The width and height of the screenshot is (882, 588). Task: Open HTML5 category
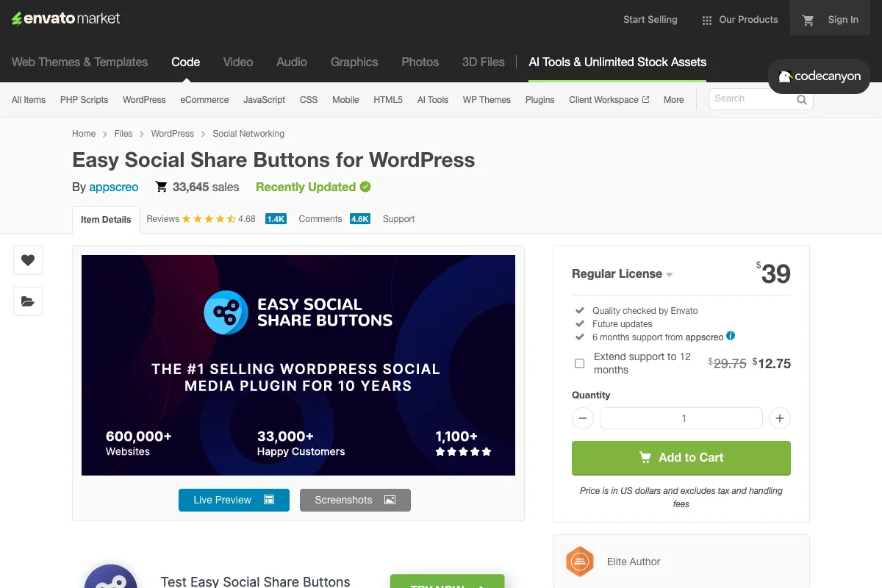[388, 100]
